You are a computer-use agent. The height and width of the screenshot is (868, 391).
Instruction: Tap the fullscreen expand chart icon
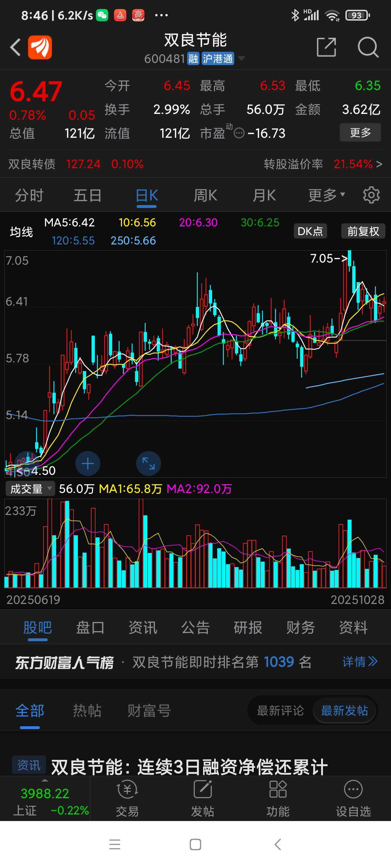(148, 464)
